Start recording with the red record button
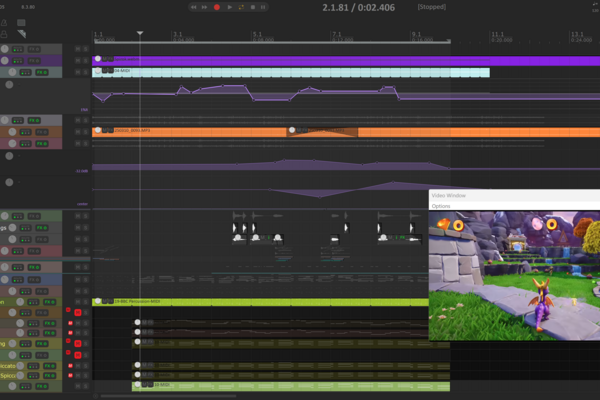The image size is (600, 400). pos(217,7)
